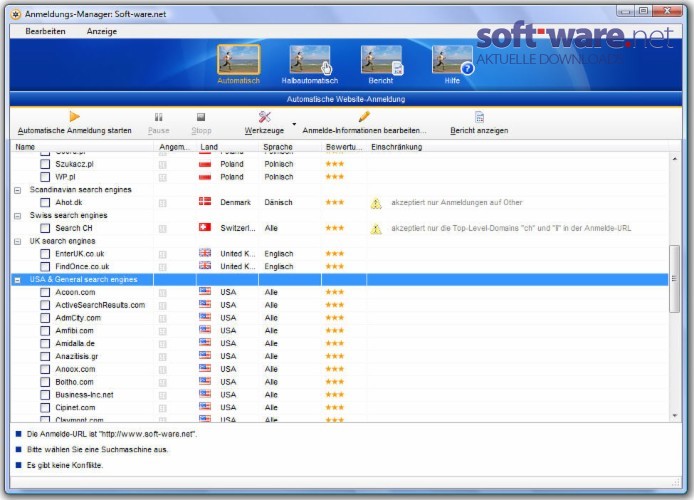Collapse the Scandinavian search engines group
694x500 pixels.
coord(18,190)
